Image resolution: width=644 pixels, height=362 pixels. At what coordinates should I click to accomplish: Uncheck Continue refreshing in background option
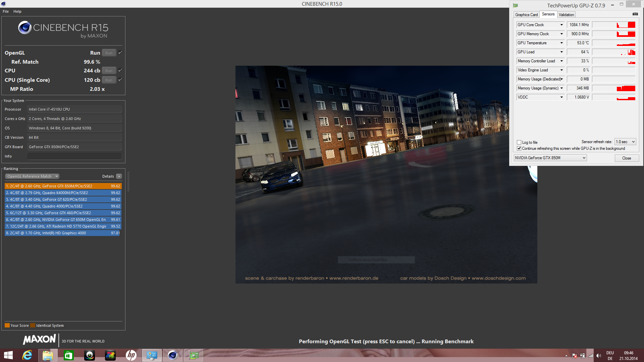519,148
